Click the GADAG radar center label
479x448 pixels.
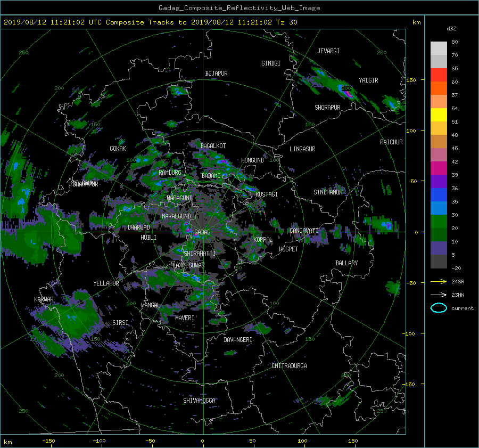[x=202, y=232]
